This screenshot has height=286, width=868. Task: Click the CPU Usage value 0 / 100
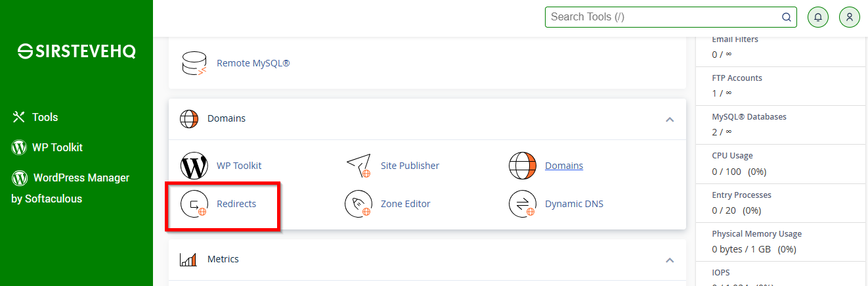pos(727,172)
